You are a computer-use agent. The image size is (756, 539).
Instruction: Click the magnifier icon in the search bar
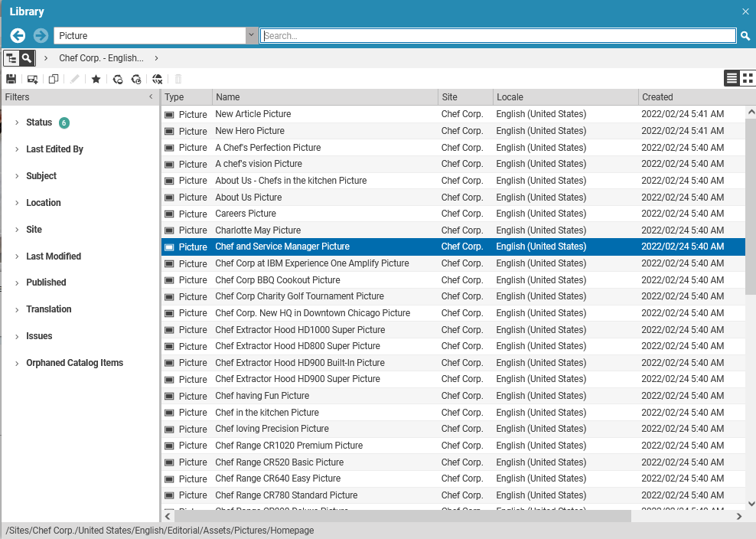(x=745, y=35)
